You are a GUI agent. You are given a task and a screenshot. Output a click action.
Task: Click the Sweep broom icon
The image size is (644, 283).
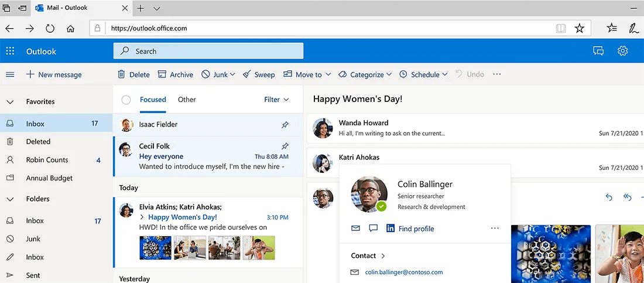[247, 74]
